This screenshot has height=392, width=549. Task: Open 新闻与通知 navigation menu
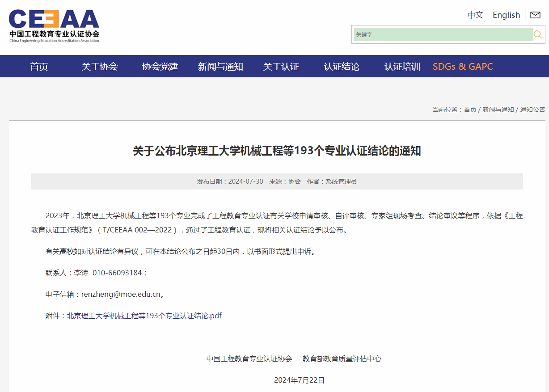coord(220,67)
